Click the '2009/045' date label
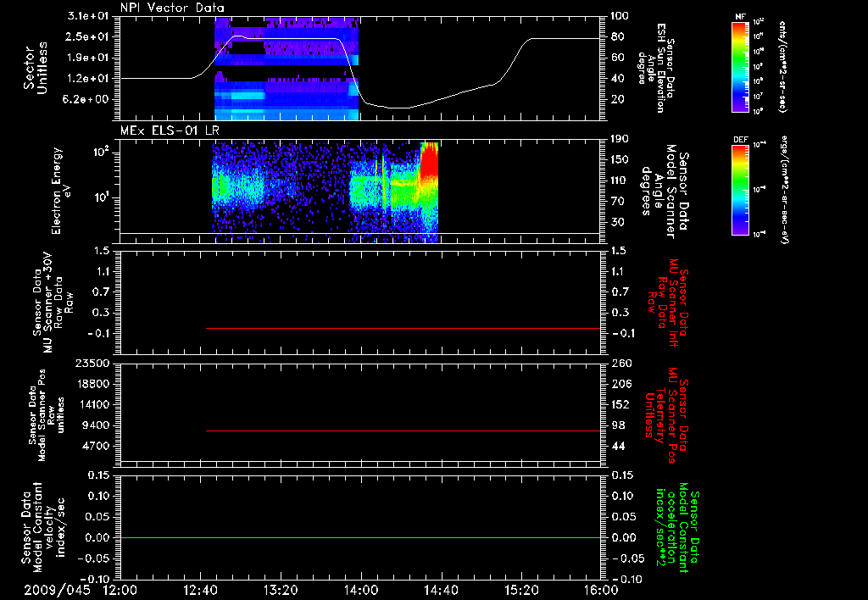Screen dimensions: 868x600 pyautogui.click(x=57, y=590)
